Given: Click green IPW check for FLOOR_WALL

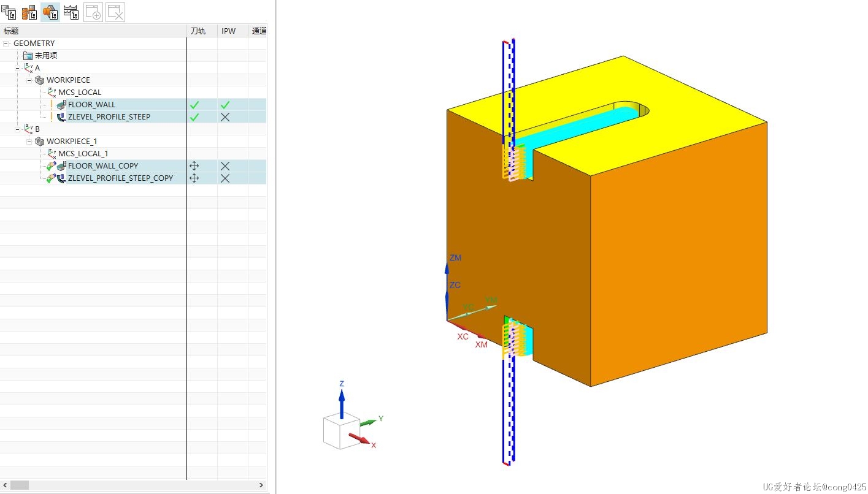Looking at the screenshot, I should [225, 105].
